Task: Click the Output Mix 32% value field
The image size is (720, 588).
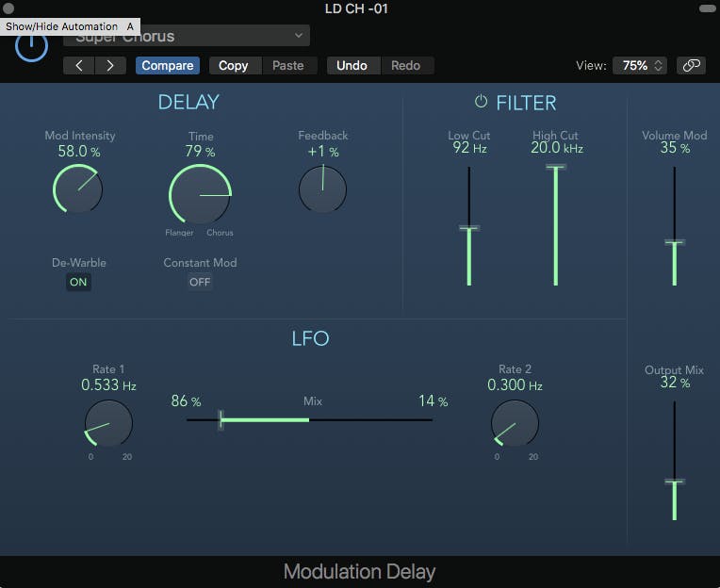Action: pos(674,384)
